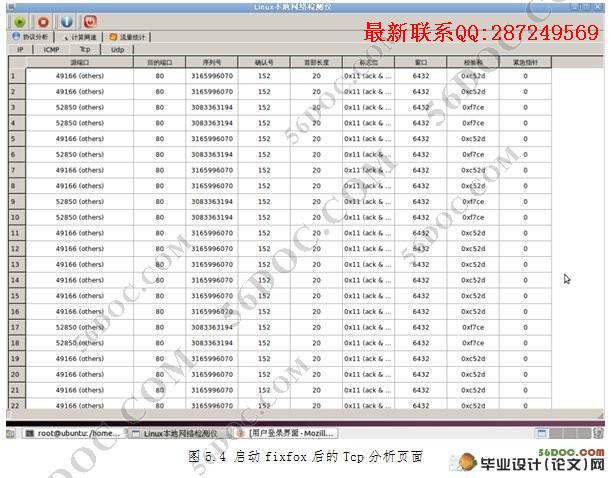The width and height of the screenshot is (613, 478).
Task: Open root@ubuntu terminal from taskbar
Action: point(73,433)
